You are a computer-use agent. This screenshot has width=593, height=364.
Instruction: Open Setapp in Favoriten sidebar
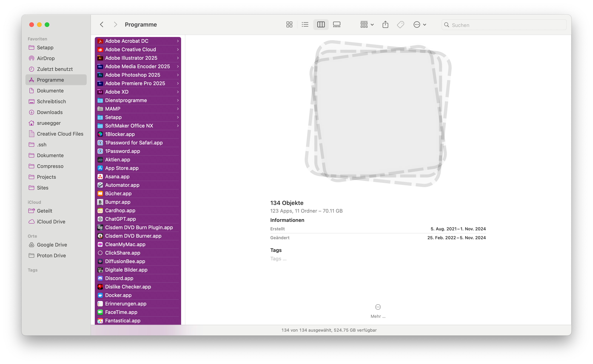(56, 47)
